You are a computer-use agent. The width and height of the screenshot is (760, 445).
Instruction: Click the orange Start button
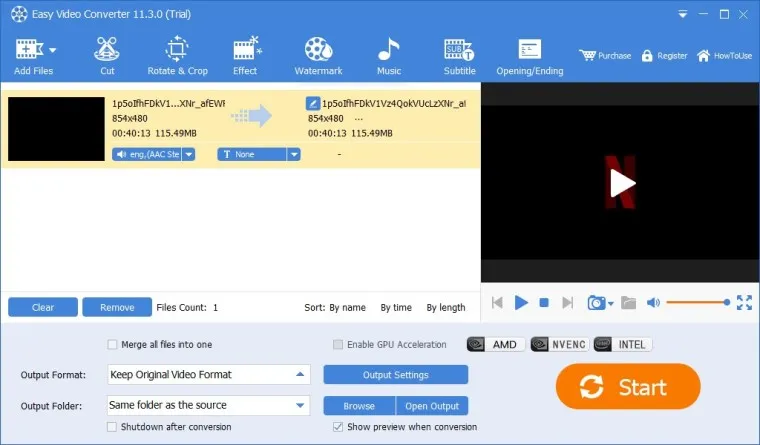[628, 387]
